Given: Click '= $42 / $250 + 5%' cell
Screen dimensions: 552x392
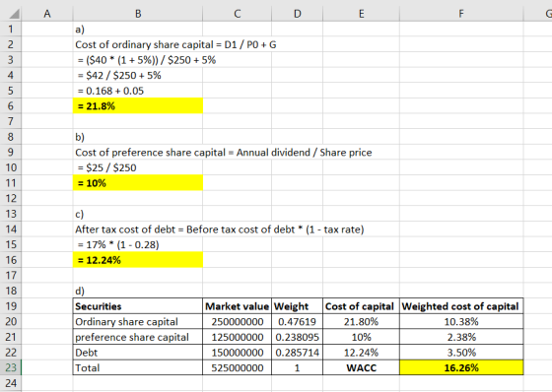Looking at the screenshot, I should click(138, 75).
